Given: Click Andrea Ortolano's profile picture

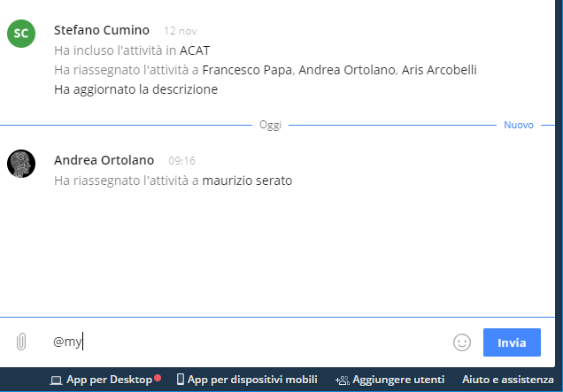Looking at the screenshot, I should (x=21, y=164).
